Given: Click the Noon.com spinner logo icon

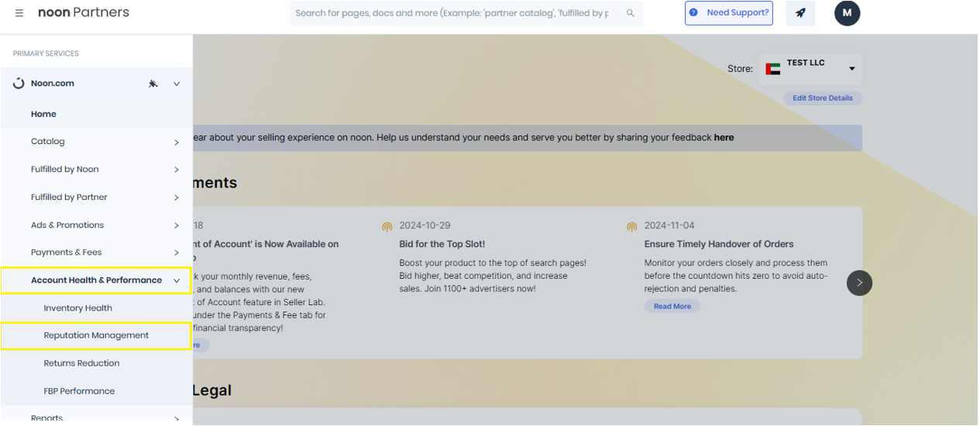Looking at the screenshot, I should (19, 84).
